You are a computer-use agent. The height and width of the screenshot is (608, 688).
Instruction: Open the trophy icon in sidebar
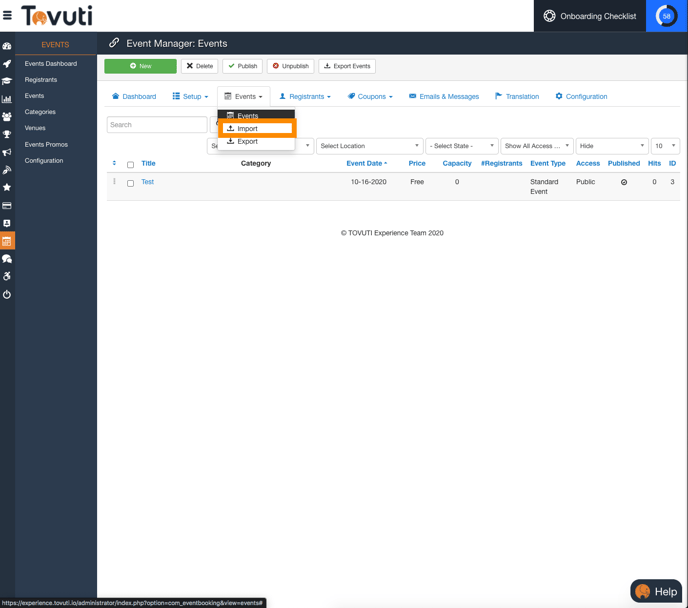pos(7,134)
